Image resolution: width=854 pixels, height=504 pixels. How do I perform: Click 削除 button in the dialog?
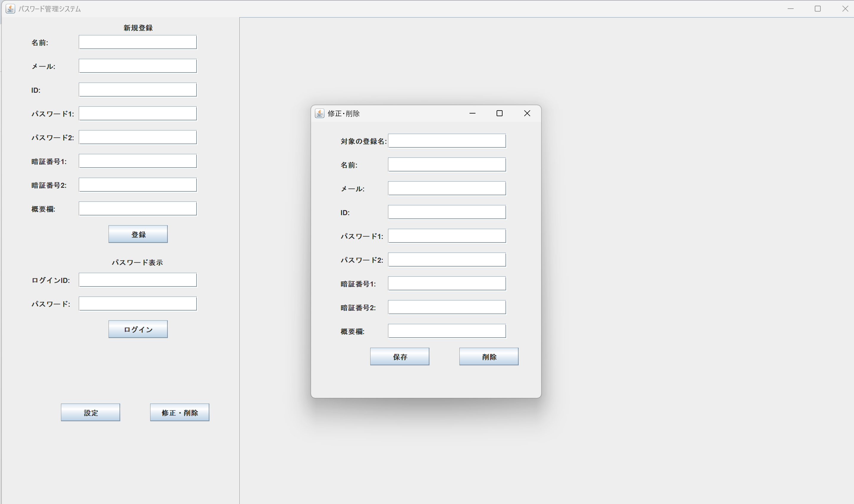[x=489, y=357]
